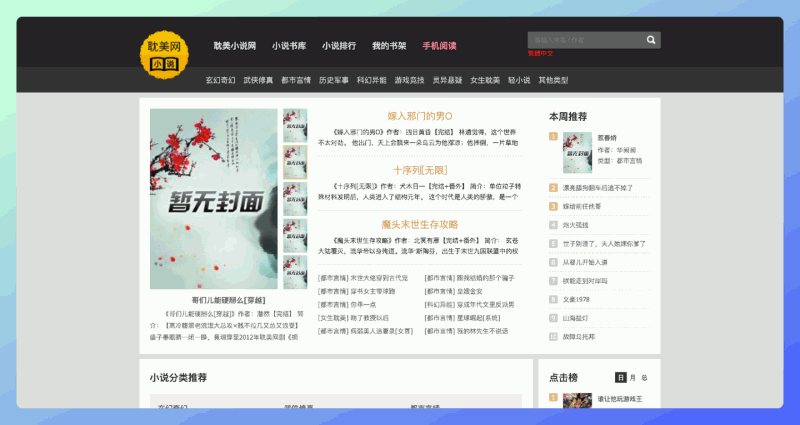Open 耽美小说网 home nav item
The height and width of the screenshot is (425, 800).
coord(235,46)
